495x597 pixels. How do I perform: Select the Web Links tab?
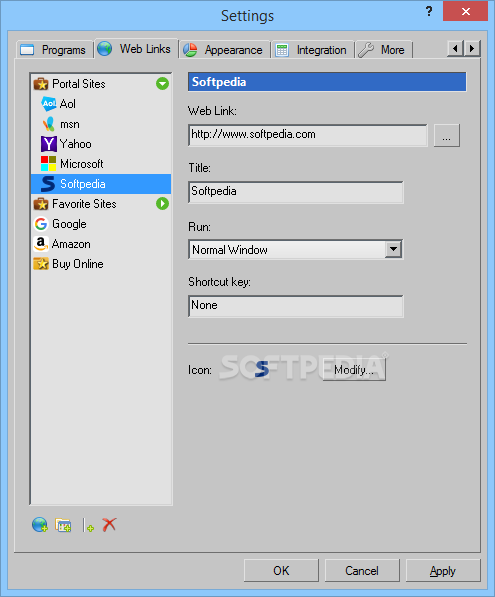(136, 49)
